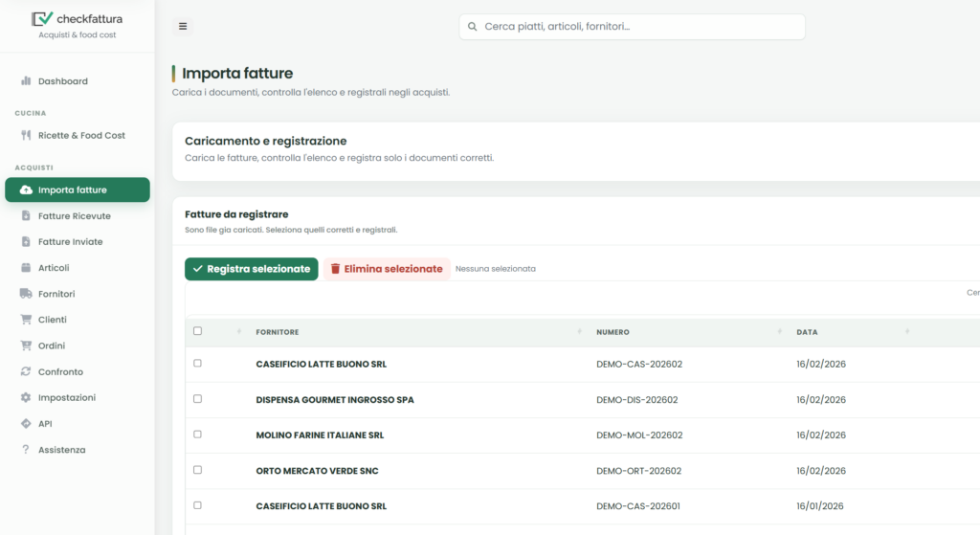Click invoice number DEMO-MOL-202602

click(x=639, y=435)
